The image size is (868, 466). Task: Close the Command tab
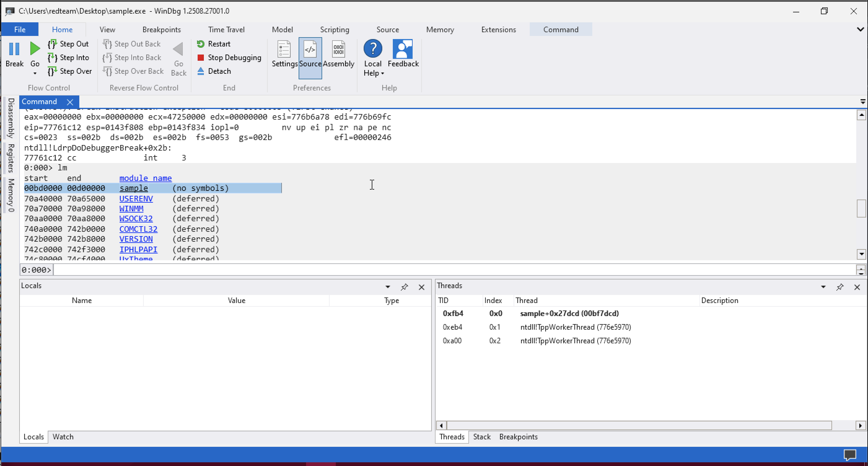point(70,102)
